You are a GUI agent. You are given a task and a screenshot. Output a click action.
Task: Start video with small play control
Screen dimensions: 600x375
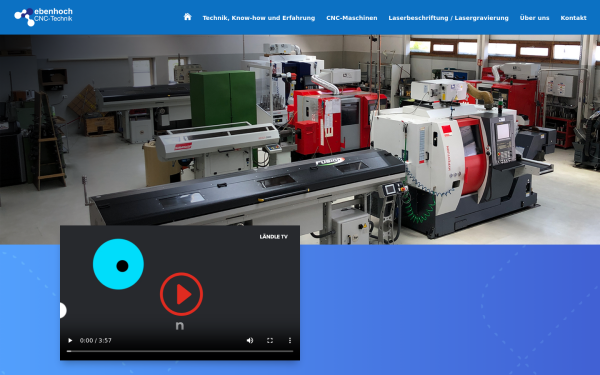tap(70, 340)
